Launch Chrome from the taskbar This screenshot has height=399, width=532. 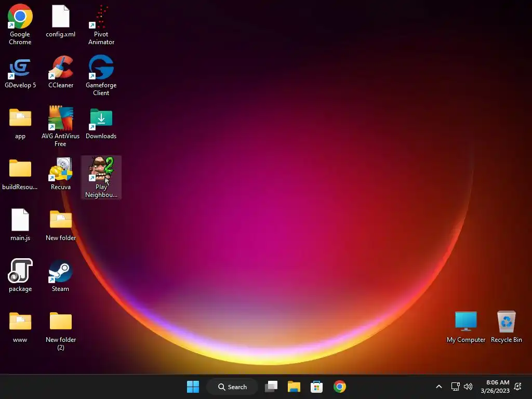point(340,387)
